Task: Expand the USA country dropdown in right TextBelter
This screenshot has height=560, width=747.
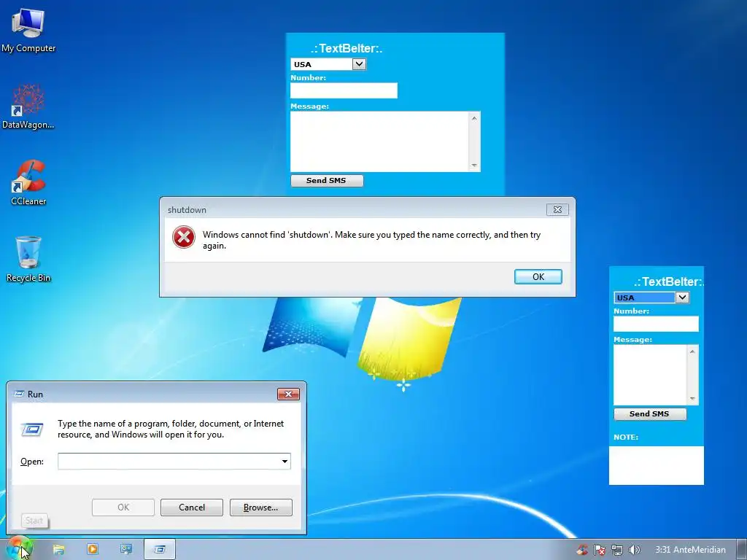Action: [682, 297]
